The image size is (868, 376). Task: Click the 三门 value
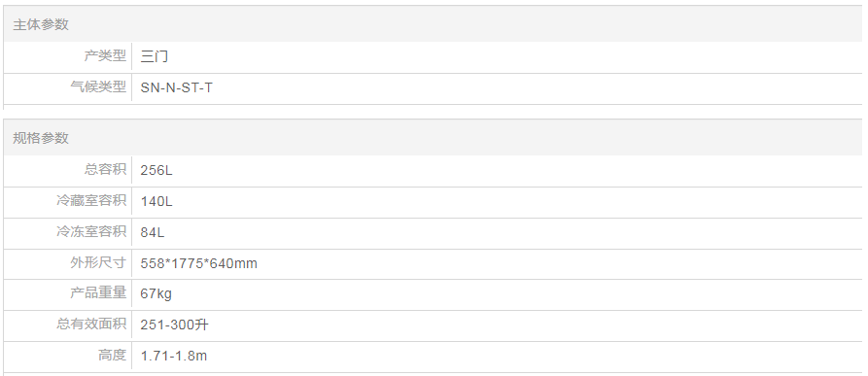tap(155, 56)
